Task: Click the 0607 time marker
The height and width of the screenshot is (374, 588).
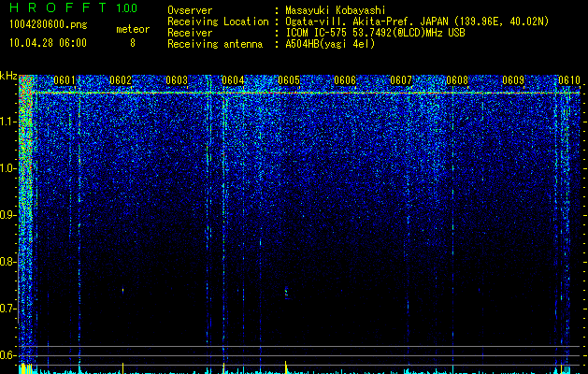Action: [x=401, y=80]
